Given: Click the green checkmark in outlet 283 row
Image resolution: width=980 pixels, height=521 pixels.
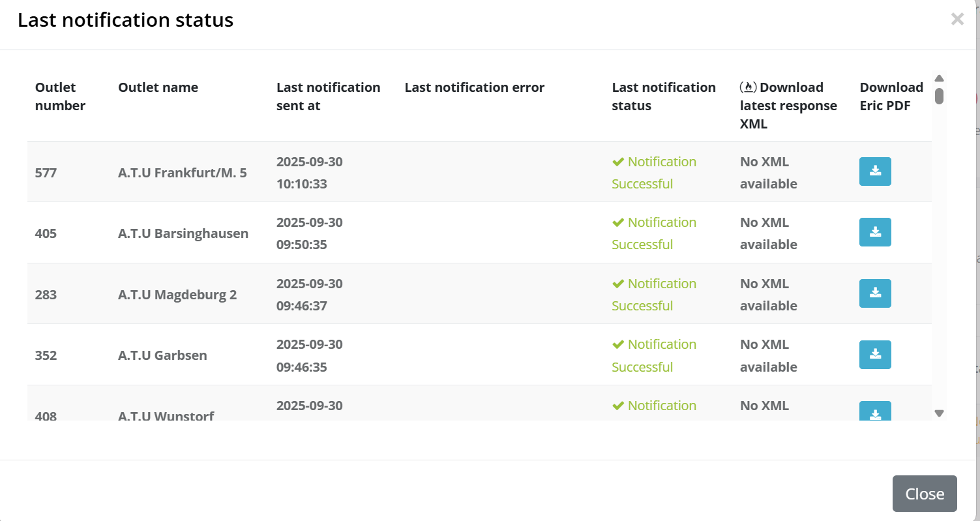Looking at the screenshot, I should (x=618, y=284).
